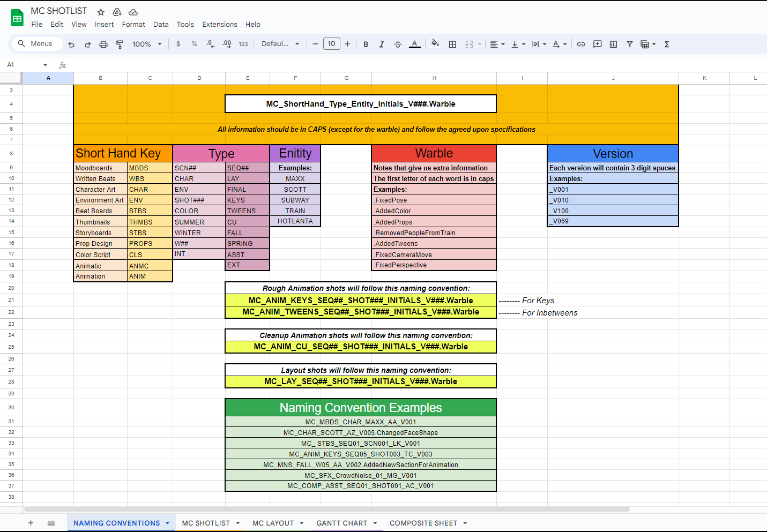The width and height of the screenshot is (767, 532).
Task: Click the more formats 123 button
Action: pyautogui.click(x=243, y=44)
